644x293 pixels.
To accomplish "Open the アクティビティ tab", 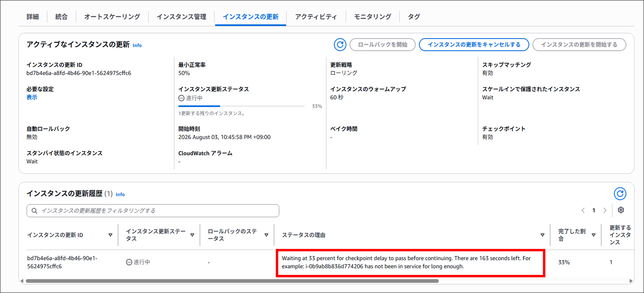I will (x=316, y=17).
